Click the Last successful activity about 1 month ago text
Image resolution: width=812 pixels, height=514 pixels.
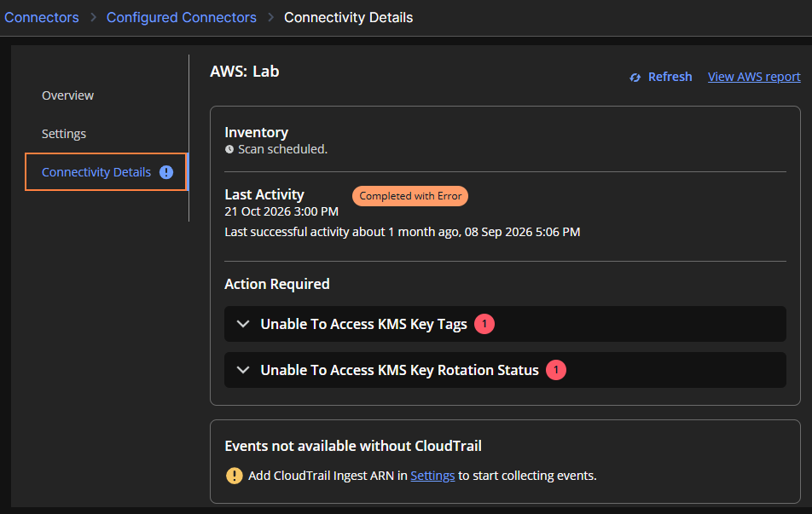(403, 232)
